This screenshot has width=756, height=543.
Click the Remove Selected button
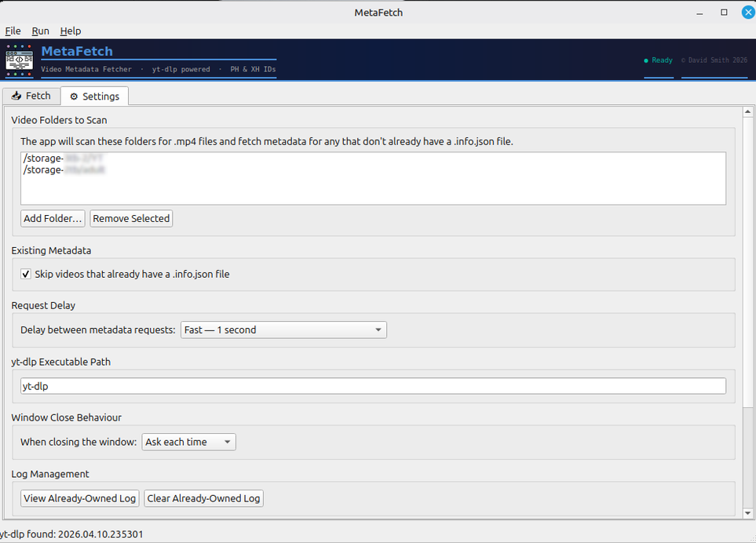point(131,218)
